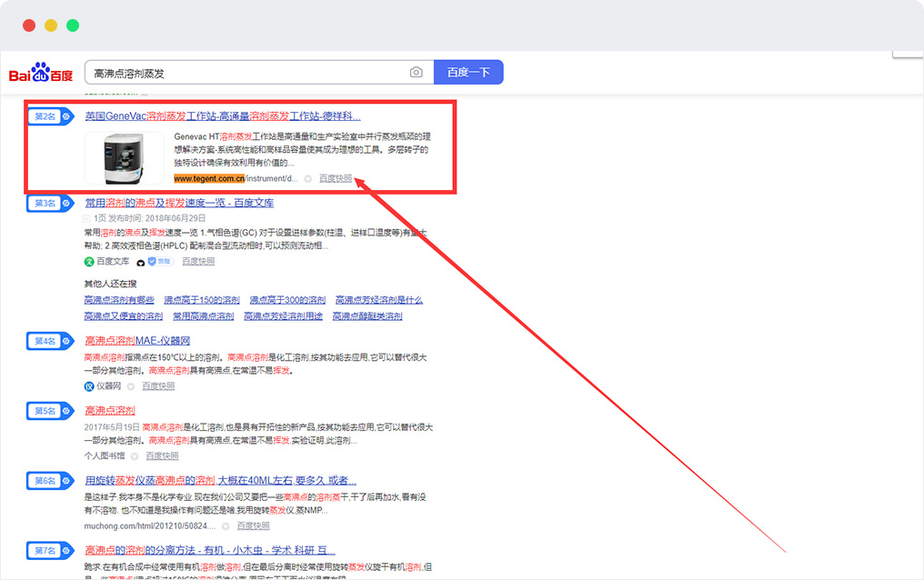Screen dimensions: 924x580
Task: Select related search 高沸点溶剂有哪些
Action: [x=119, y=300]
